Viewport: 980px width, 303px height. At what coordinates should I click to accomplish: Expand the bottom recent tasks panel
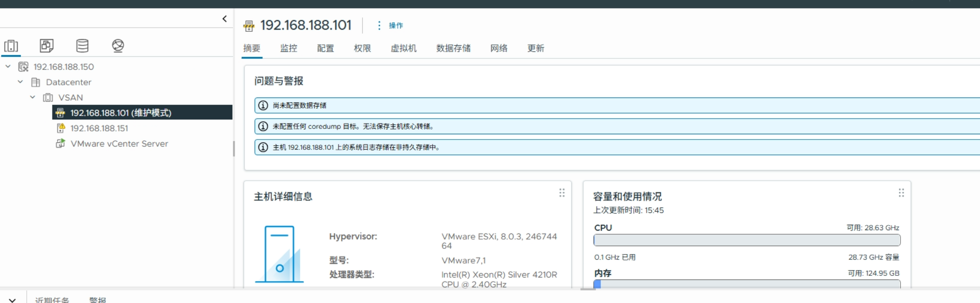point(12,300)
